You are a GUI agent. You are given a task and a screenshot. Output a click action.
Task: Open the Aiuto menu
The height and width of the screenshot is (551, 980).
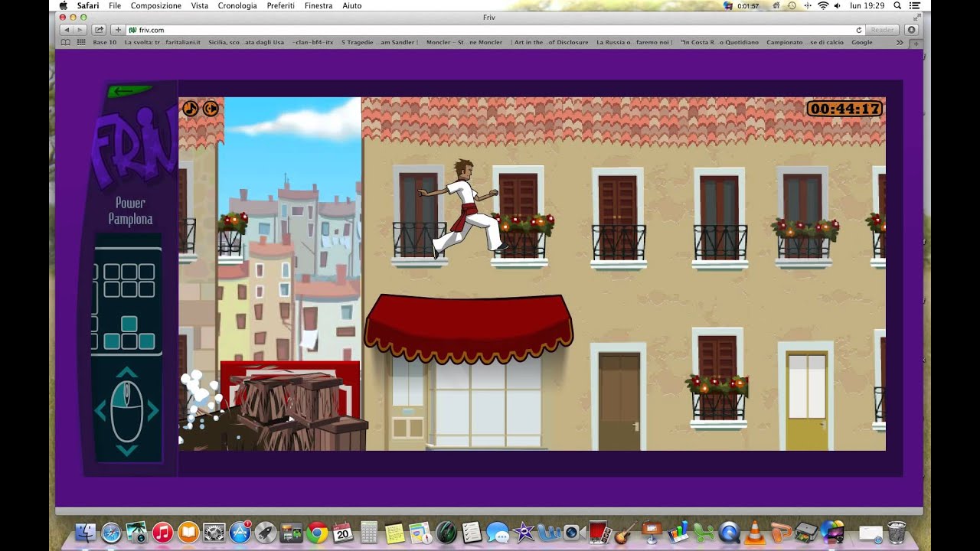[x=352, y=5]
